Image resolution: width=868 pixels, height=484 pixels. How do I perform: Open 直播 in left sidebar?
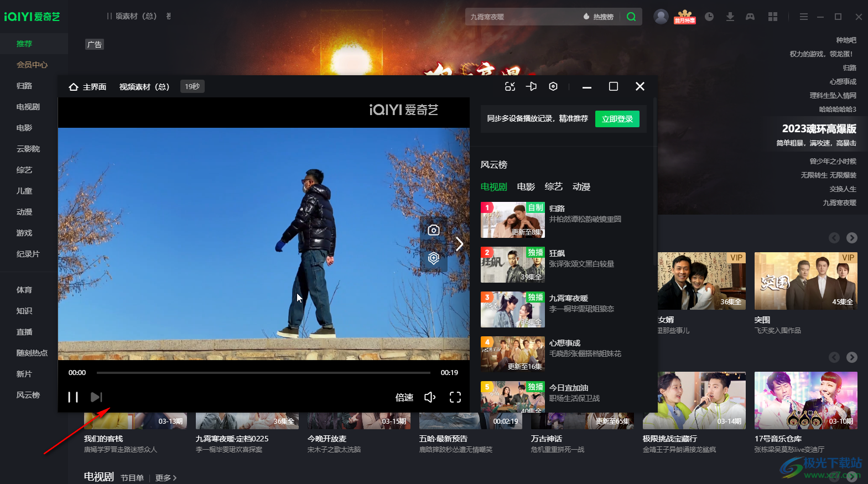(24, 332)
